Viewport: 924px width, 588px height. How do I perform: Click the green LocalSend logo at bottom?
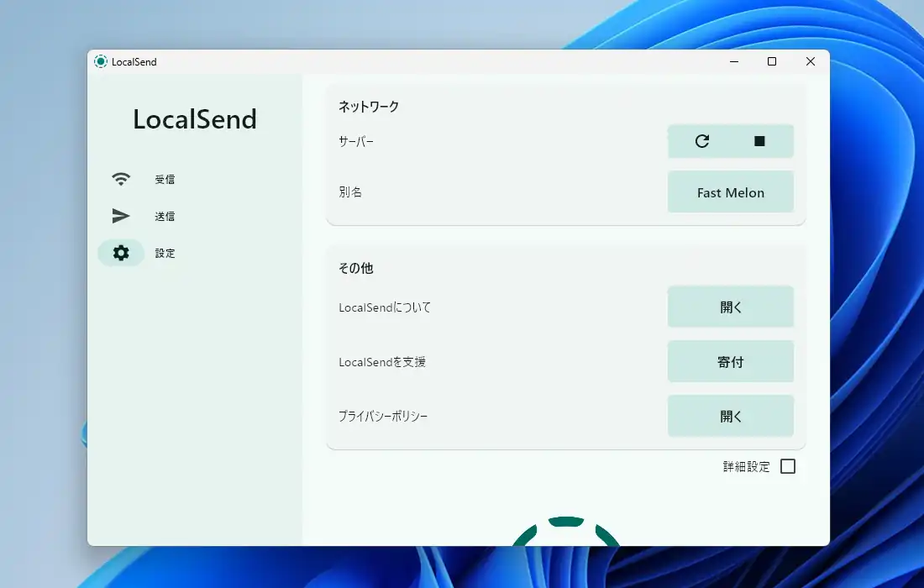click(565, 532)
